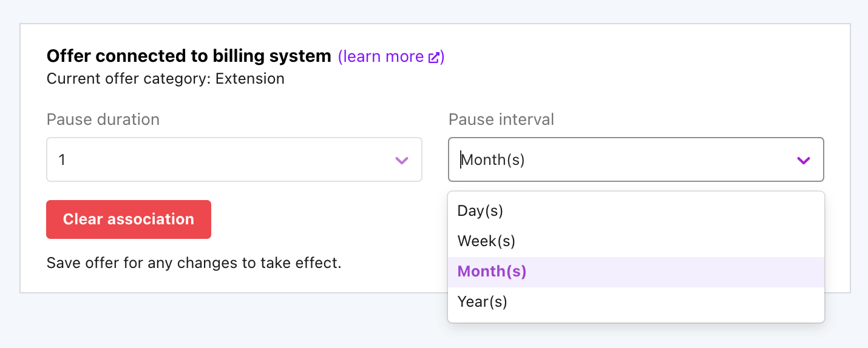The image size is (868, 348).
Task: Click the Offer connected to billing system heading
Action: tap(189, 56)
